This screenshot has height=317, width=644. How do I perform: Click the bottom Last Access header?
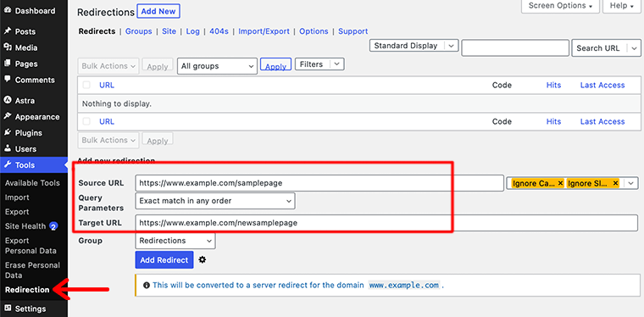tap(602, 121)
